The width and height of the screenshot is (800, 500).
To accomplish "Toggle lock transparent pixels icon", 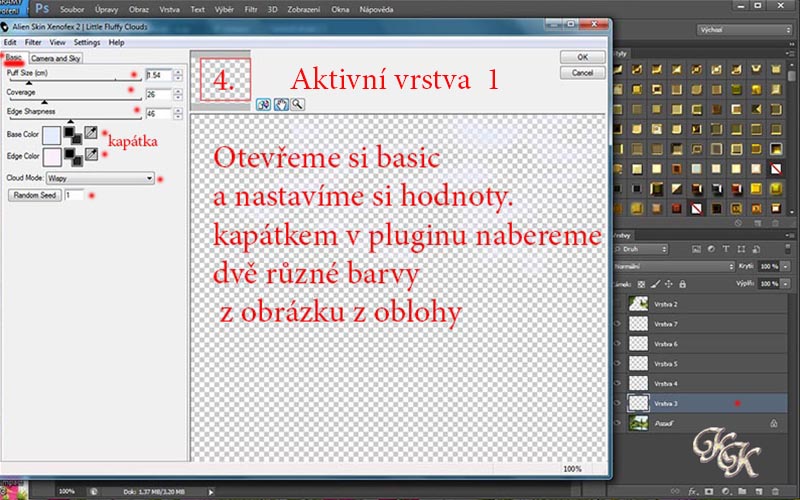I will pos(641,284).
